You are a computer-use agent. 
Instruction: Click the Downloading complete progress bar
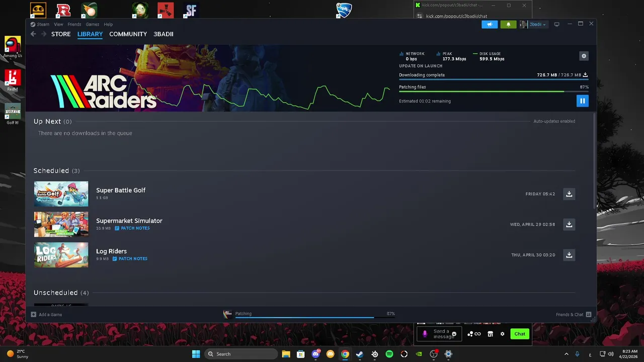coord(494,79)
